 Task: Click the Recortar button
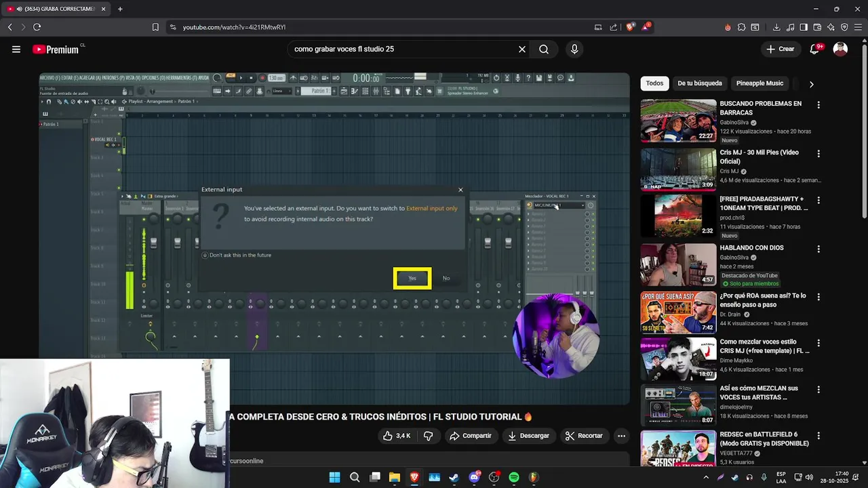pos(584,436)
